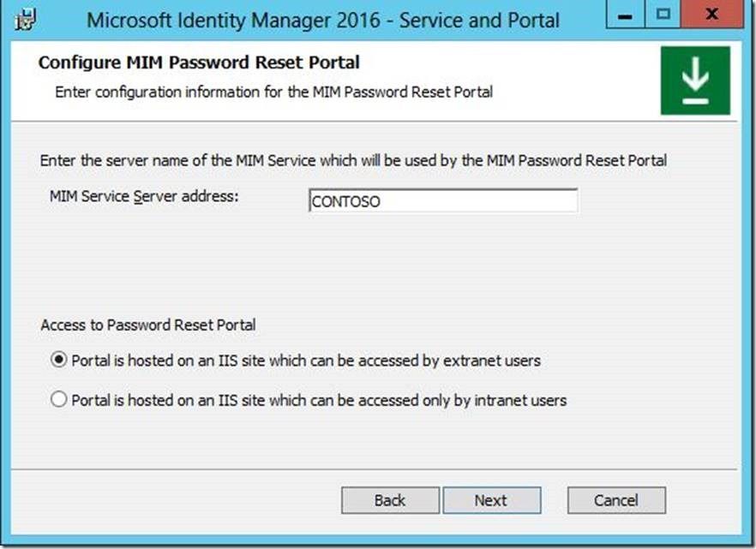This screenshot has height=549, width=756.
Task: Cancel the MIM installation wizard
Action: coord(616,500)
